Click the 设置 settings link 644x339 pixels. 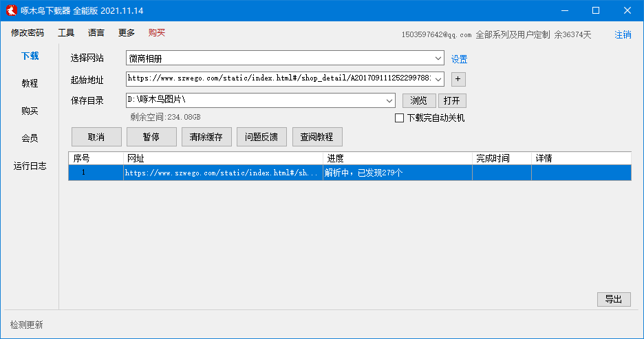(x=459, y=60)
